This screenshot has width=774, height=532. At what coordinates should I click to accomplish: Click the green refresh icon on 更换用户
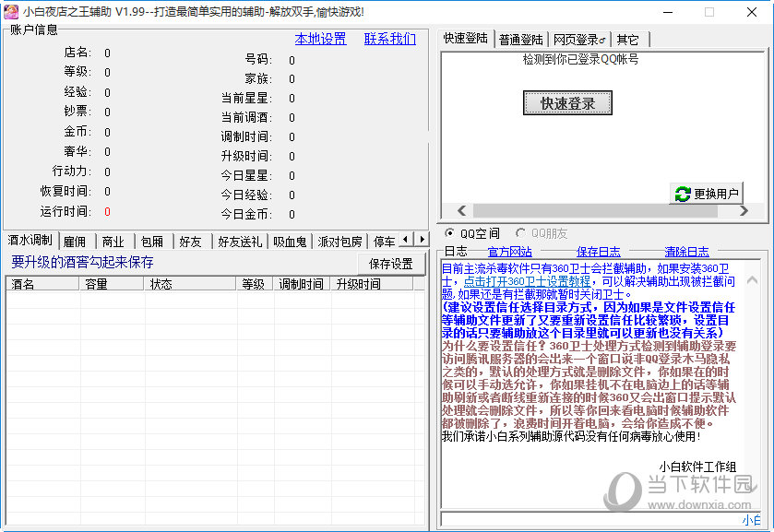(683, 194)
